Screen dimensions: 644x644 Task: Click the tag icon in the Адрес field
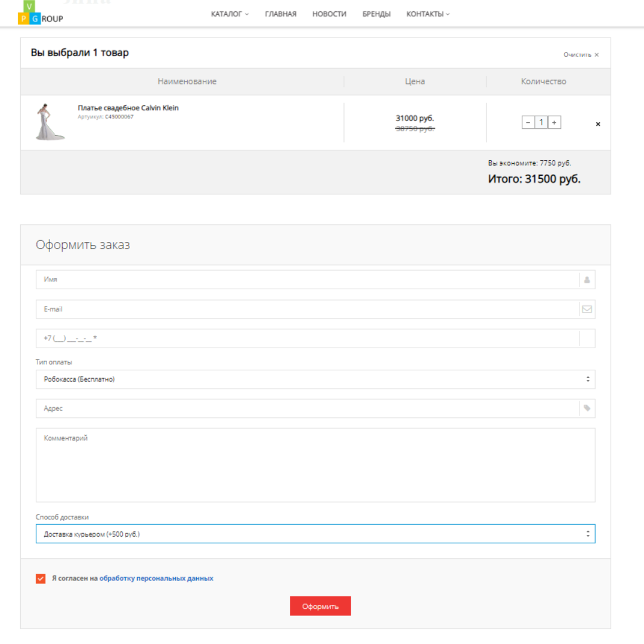pyautogui.click(x=586, y=408)
